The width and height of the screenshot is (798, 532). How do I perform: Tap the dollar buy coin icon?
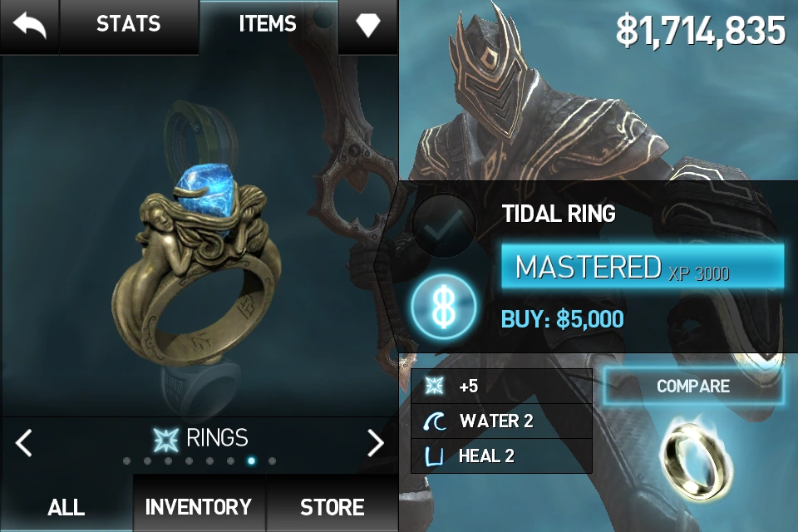[443, 307]
